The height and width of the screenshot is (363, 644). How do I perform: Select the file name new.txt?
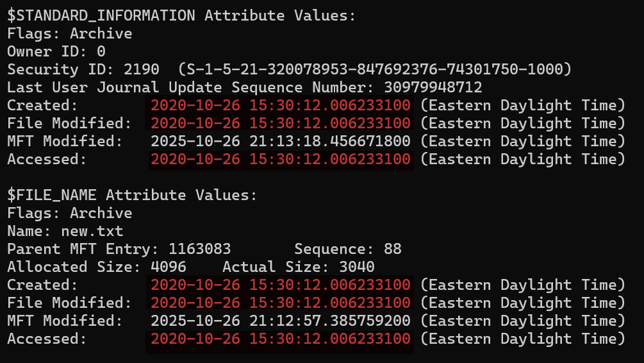pos(96,231)
